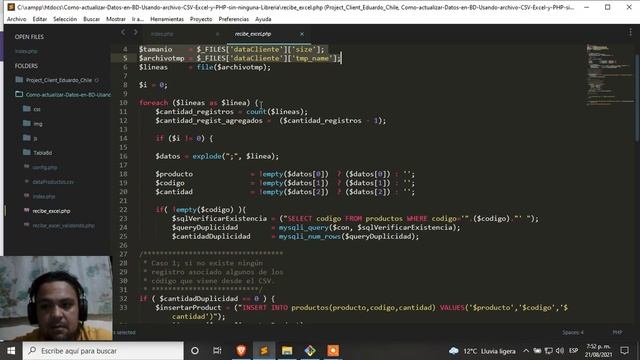This screenshot has width=640, height=360.
Task: Open the notification center icon
Action: [624, 351]
